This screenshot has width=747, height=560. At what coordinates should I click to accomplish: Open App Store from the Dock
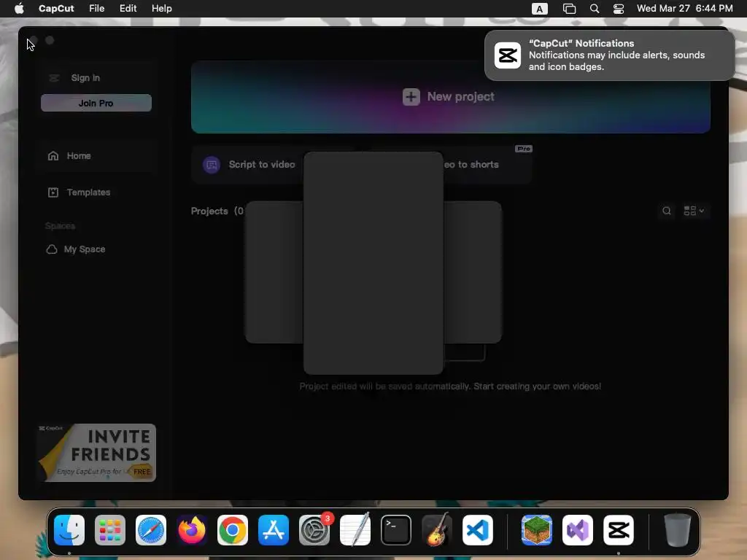pyautogui.click(x=274, y=530)
